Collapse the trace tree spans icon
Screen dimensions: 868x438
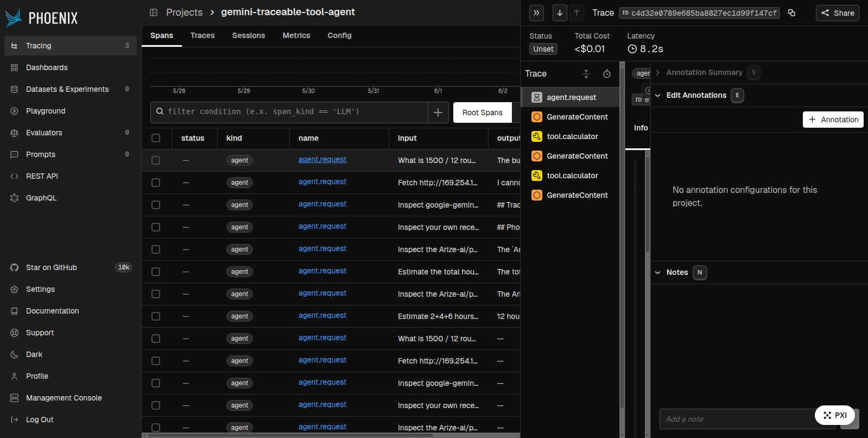(586, 74)
